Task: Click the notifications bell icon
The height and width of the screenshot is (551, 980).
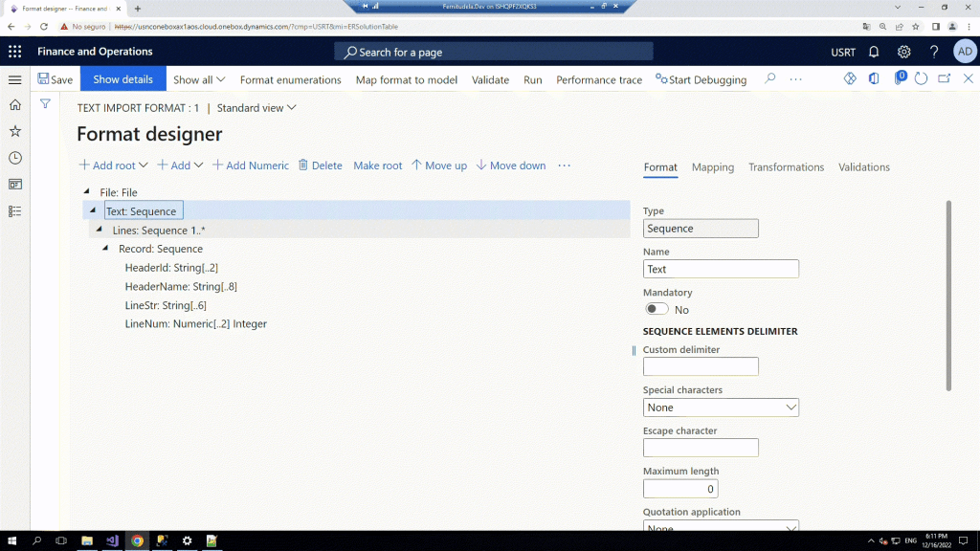Action: point(874,52)
